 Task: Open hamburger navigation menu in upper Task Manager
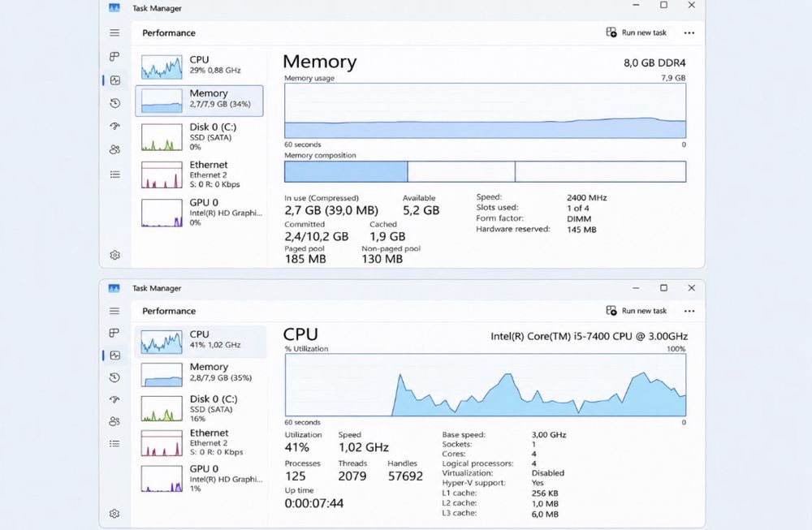click(115, 32)
